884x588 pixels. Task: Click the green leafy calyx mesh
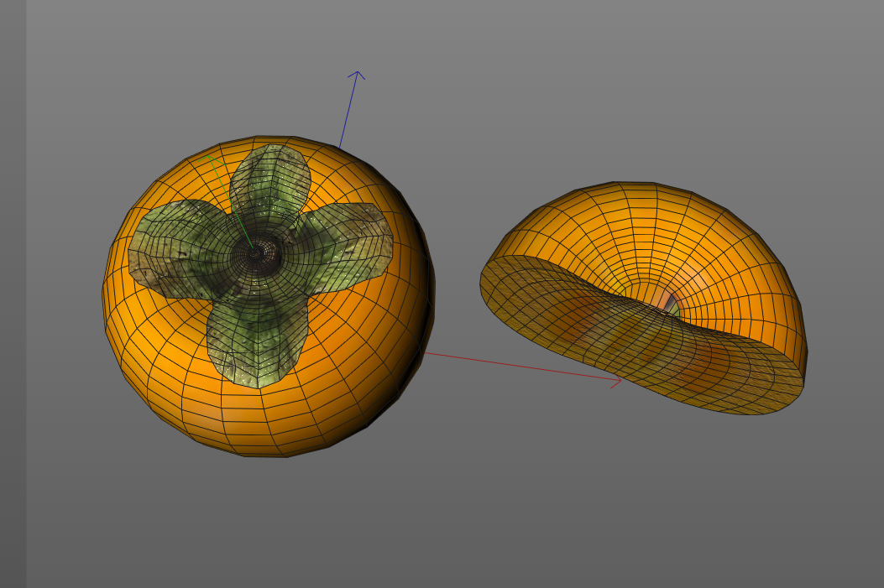[260, 266]
